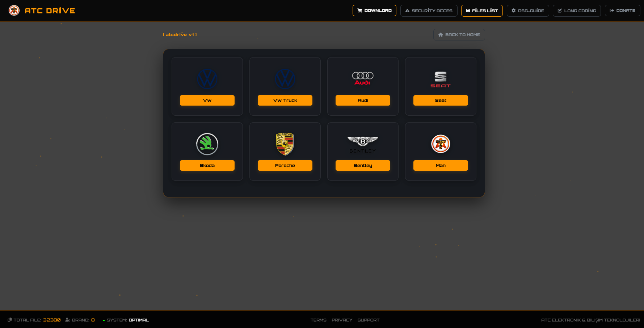This screenshot has height=328, width=644.
Task: Open Long Coding nav item
Action: (577, 10)
